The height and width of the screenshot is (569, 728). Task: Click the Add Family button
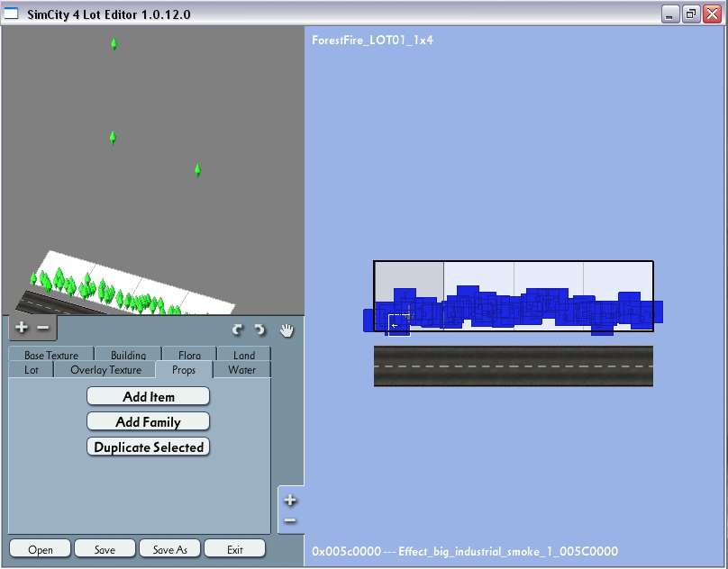(x=148, y=422)
